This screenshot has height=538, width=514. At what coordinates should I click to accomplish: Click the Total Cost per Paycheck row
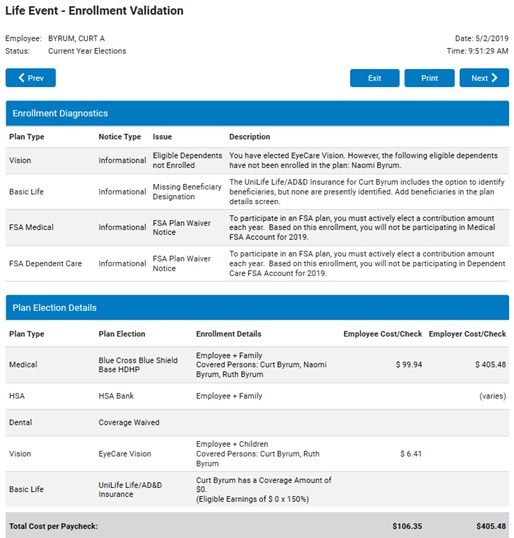pyautogui.click(x=257, y=526)
